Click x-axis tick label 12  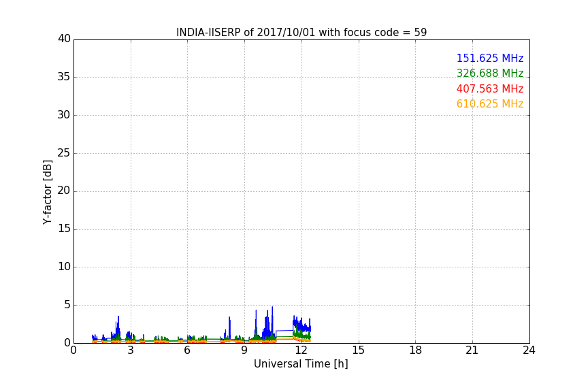(x=301, y=350)
